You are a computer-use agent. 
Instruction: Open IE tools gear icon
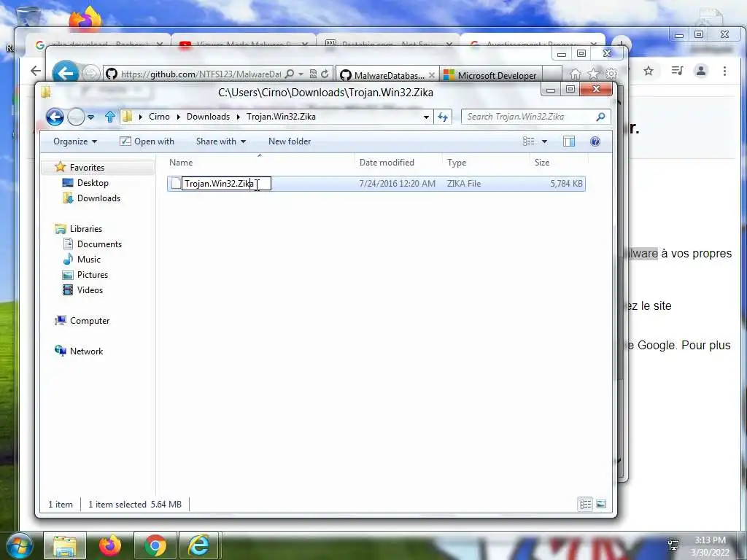(x=611, y=74)
